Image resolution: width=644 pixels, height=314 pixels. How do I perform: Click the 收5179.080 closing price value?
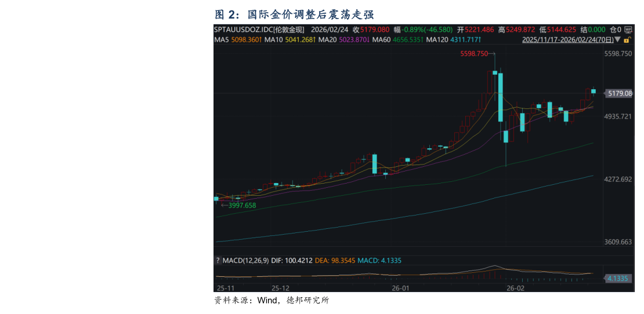(371, 30)
